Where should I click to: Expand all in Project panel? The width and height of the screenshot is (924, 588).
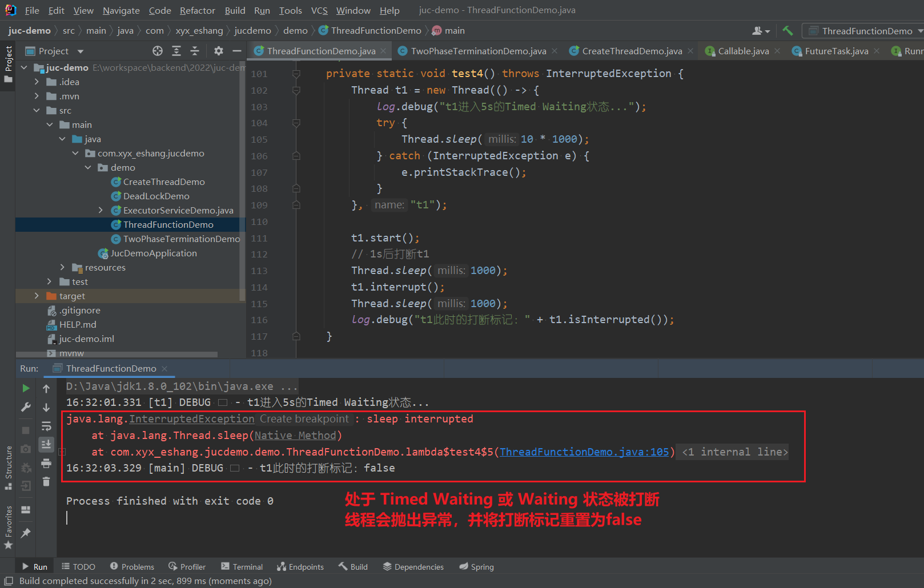[176, 51]
